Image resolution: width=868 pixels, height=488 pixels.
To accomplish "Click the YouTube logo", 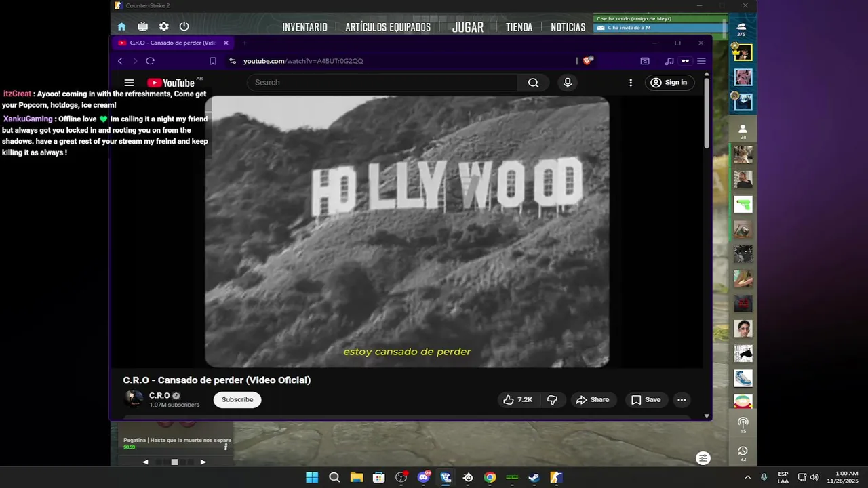I will pos(171,83).
